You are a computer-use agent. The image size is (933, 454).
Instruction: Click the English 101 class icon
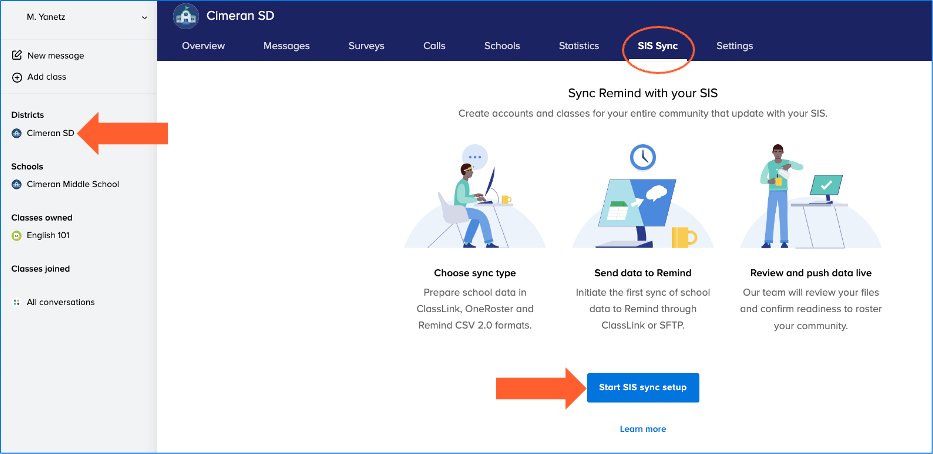point(16,236)
